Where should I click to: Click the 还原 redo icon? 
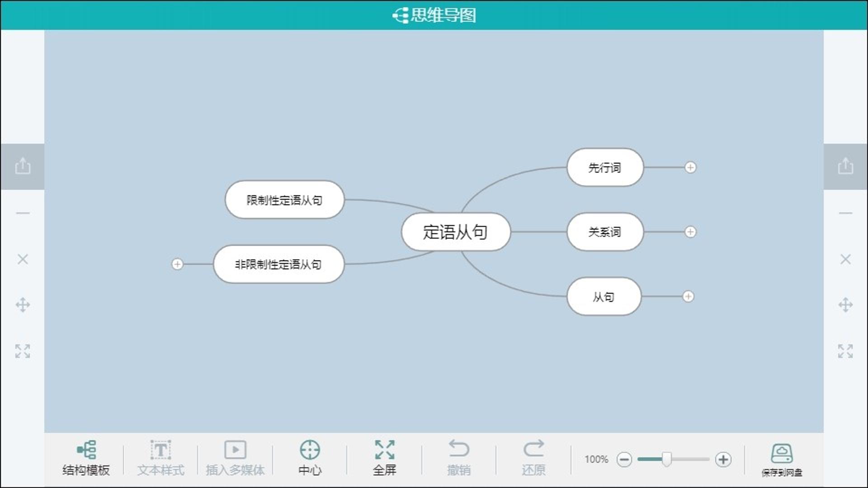pyautogui.click(x=533, y=449)
